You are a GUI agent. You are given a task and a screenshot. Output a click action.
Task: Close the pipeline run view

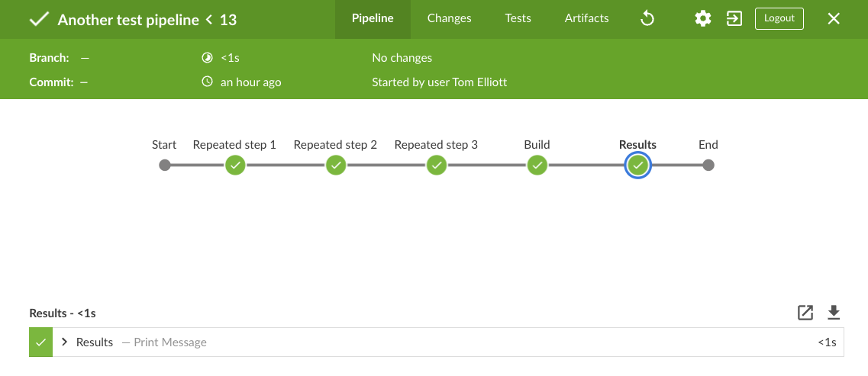pyautogui.click(x=834, y=19)
